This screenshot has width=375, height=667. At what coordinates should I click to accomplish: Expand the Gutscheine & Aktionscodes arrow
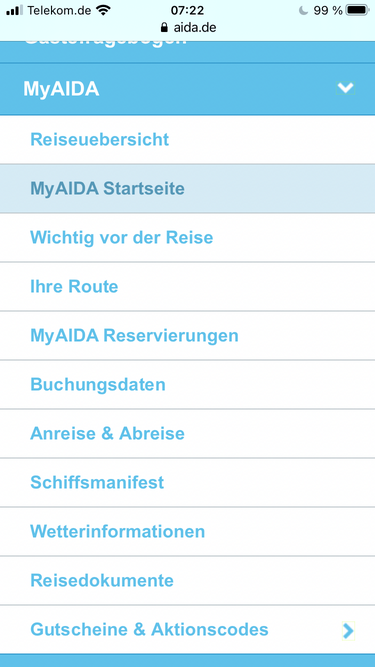coord(348,630)
